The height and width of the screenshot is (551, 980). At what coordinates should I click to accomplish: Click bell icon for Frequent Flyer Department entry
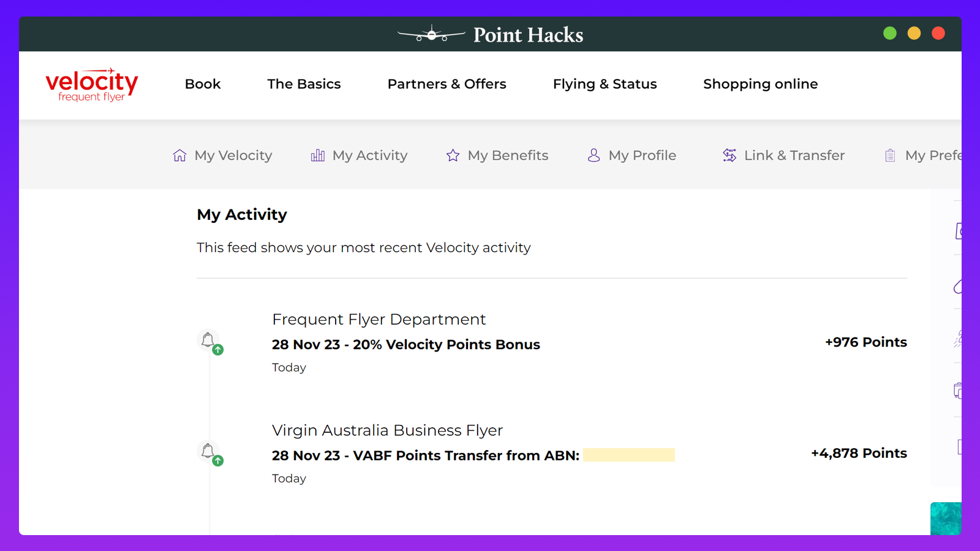tap(209, 341)
